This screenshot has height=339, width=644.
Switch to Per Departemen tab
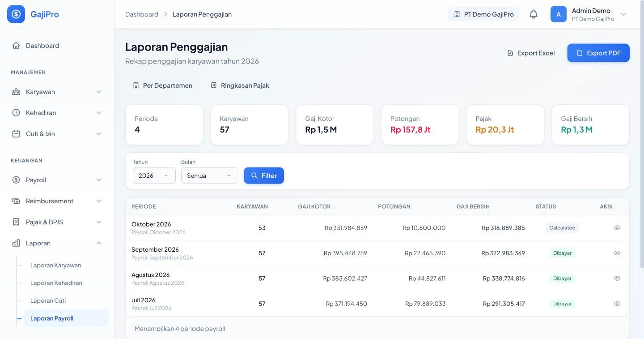coord(163,86)
